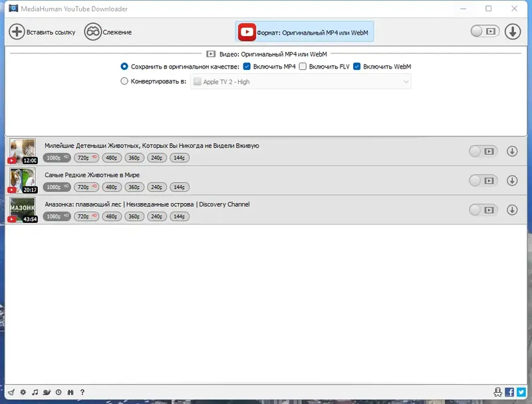Select 144p quality for Амазонка: плавающий лес

click(180, 216)
